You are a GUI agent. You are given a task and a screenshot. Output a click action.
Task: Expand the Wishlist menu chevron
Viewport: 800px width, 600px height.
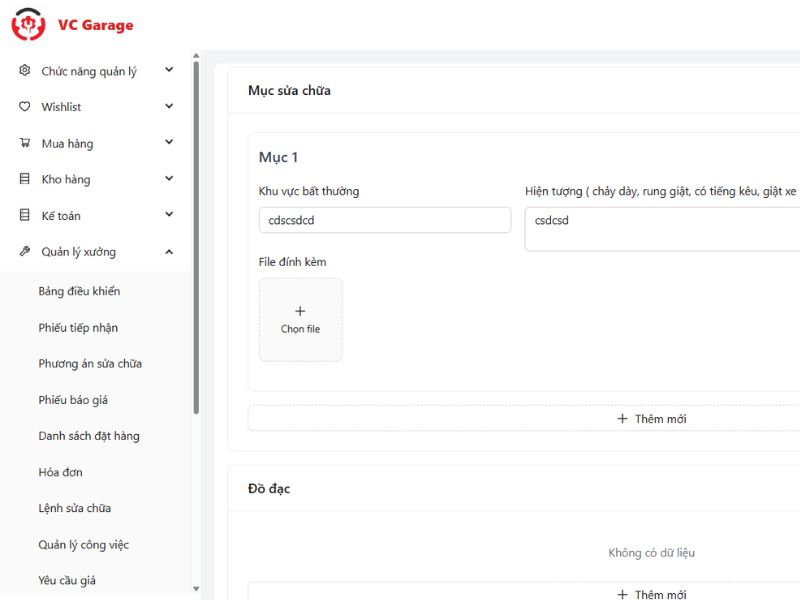169,106
